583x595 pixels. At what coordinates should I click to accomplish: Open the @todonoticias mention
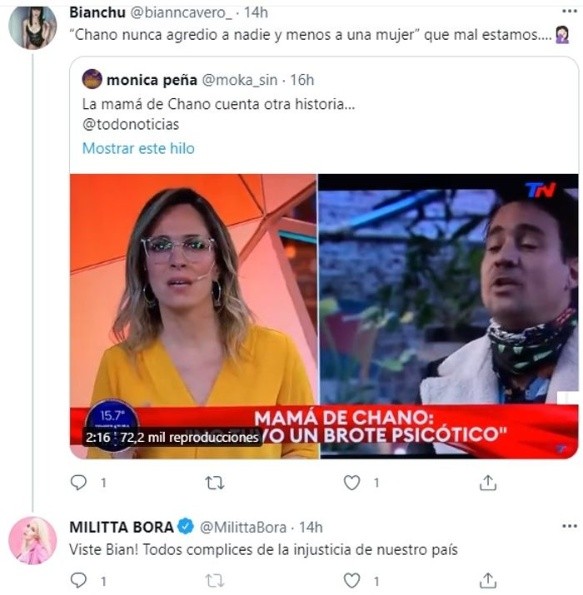pyautogui.click(x=131, y=124)
